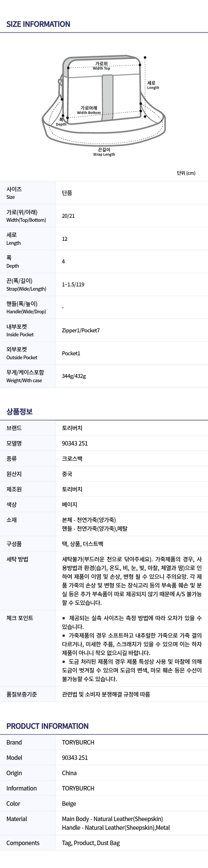Click the 체크 포인트 row label
The image size is (208, 868).
[20, 618]
